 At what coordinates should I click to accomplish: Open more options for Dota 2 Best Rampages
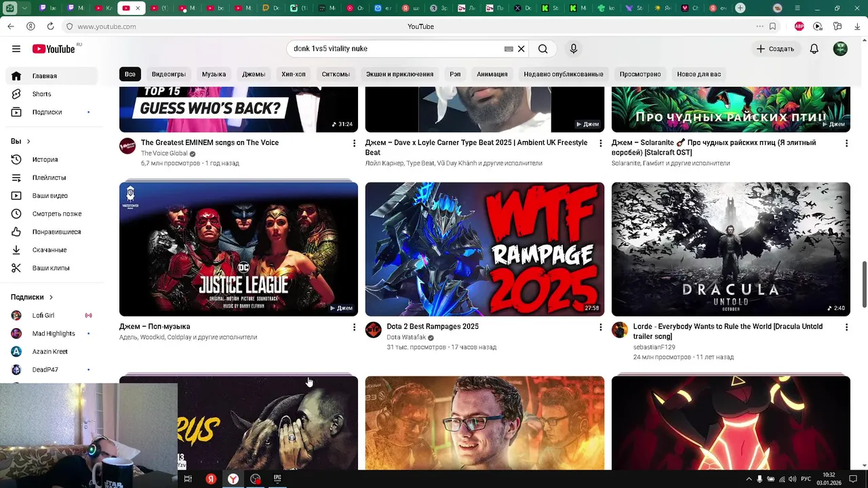coord(600,327)
